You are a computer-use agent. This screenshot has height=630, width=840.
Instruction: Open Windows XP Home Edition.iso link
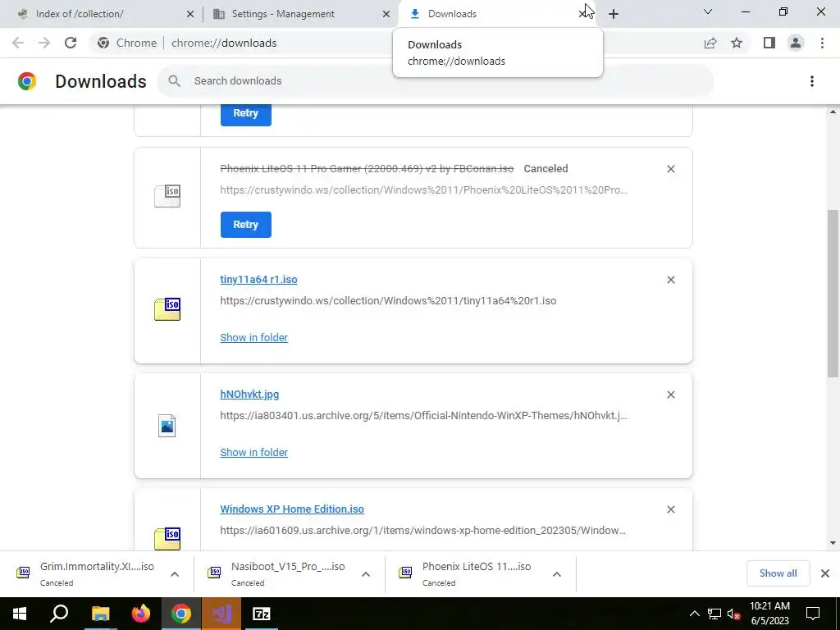[292, 509]
